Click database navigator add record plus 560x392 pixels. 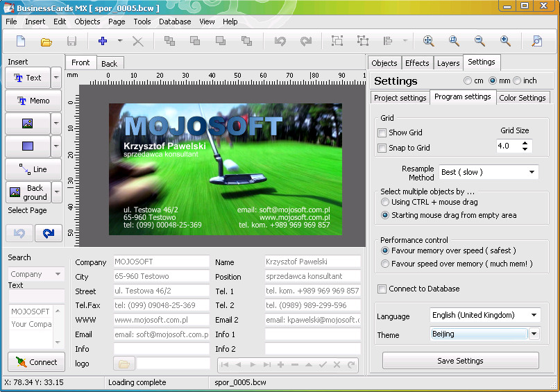281,364
